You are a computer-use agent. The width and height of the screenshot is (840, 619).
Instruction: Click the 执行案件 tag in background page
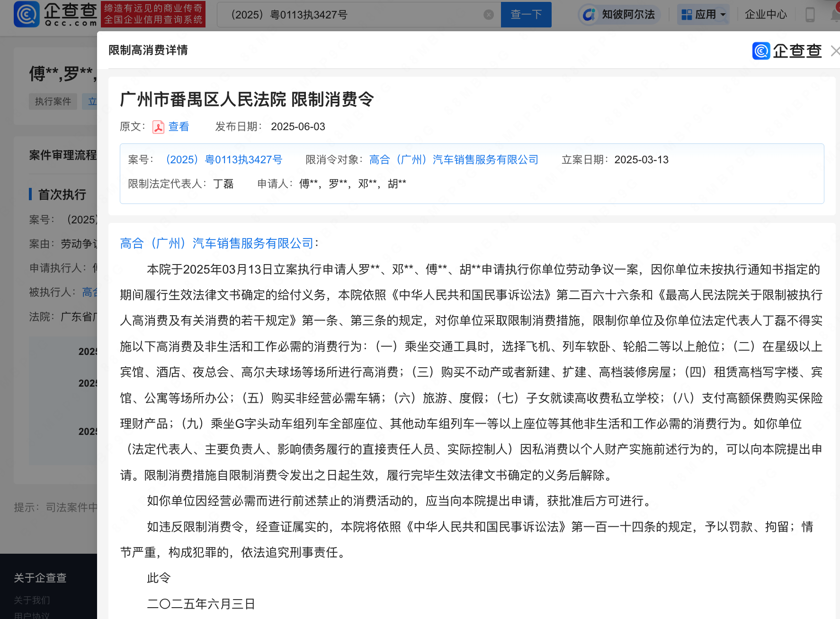53,102
